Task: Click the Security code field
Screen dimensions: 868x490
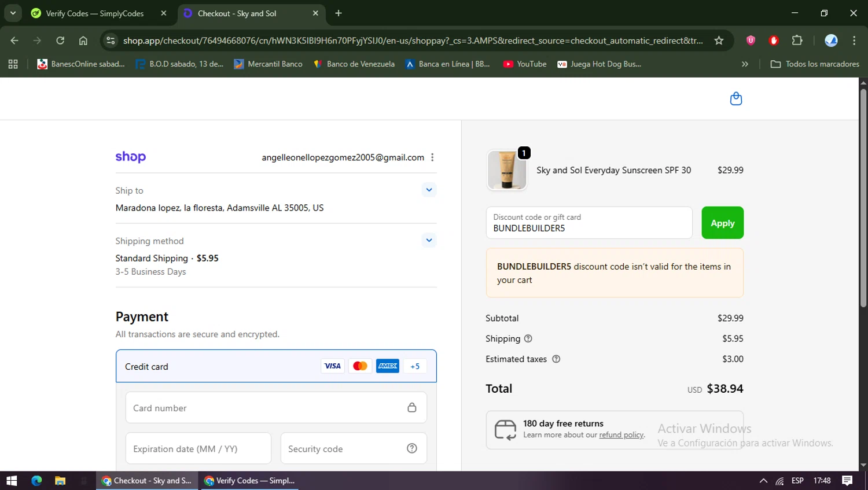Action: pos(354,448)
